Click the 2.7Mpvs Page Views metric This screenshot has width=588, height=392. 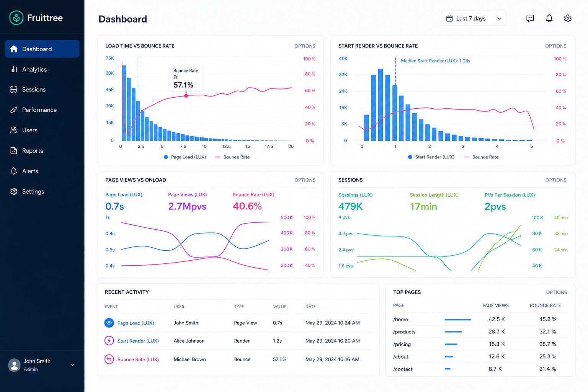click(187, 206)
